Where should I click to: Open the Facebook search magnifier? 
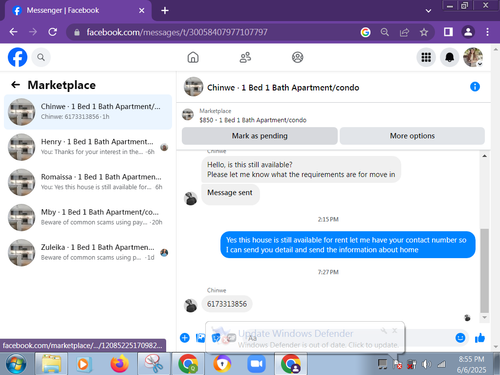click(41, 57)
